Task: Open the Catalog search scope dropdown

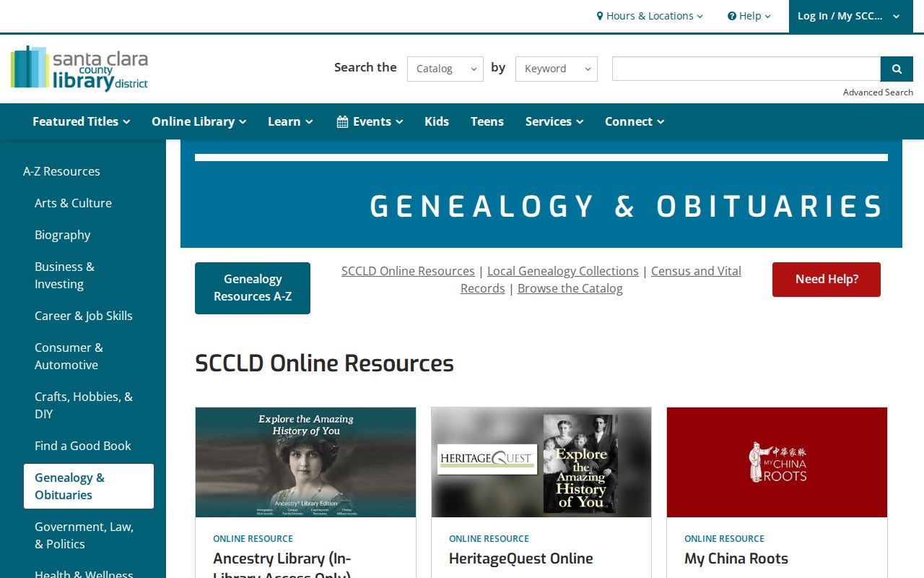Action: pos(445,69)
